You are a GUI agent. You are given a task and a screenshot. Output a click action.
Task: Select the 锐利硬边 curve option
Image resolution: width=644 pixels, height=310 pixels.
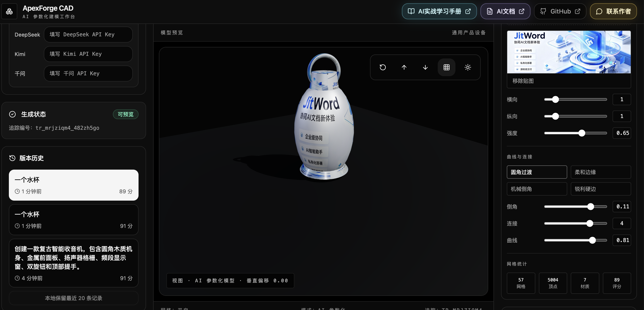click(x=601, y=189)
